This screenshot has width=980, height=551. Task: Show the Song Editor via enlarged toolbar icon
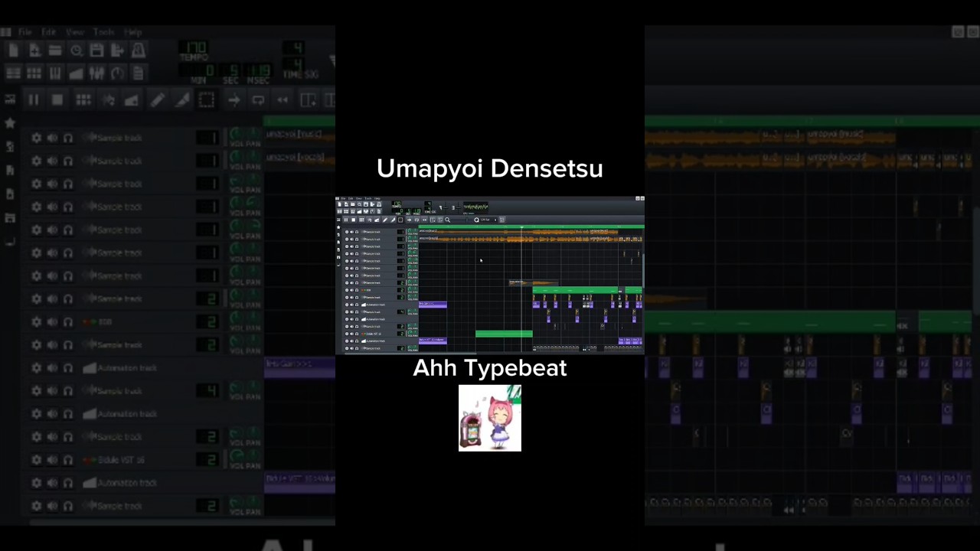14,73
